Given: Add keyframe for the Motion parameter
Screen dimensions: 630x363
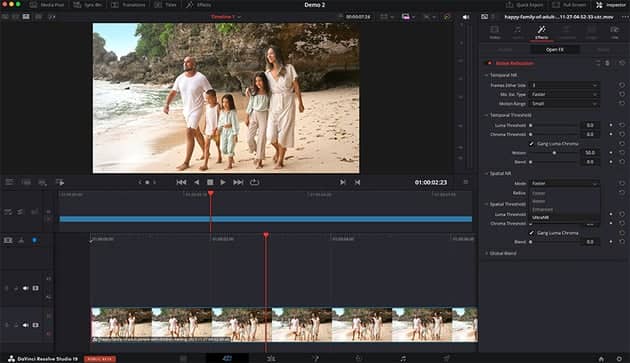Looking at the screenshot, I should click(611, 153).
